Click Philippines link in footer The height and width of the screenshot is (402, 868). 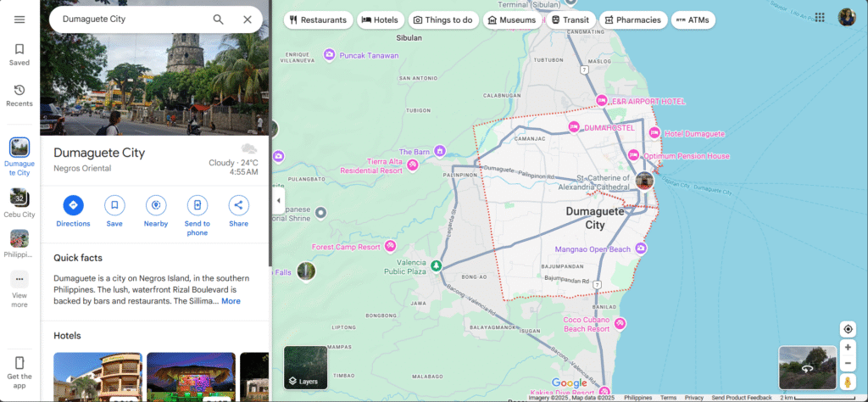pyautogui.click(x=637, y=398)
